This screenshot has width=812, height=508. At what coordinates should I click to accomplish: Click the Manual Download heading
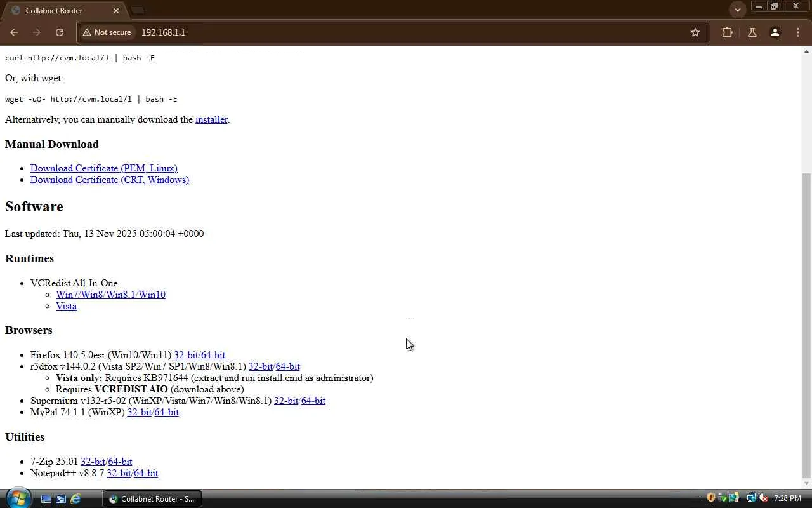coord(52,144)
